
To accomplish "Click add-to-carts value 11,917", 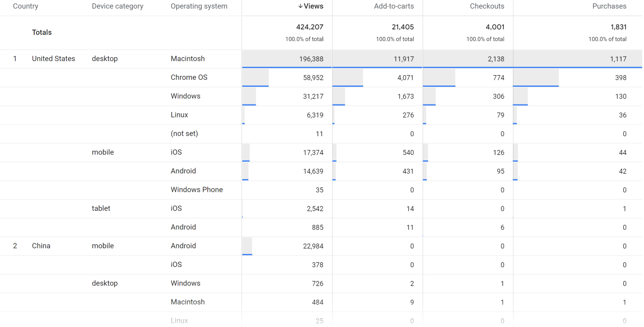I will point(404,59).
